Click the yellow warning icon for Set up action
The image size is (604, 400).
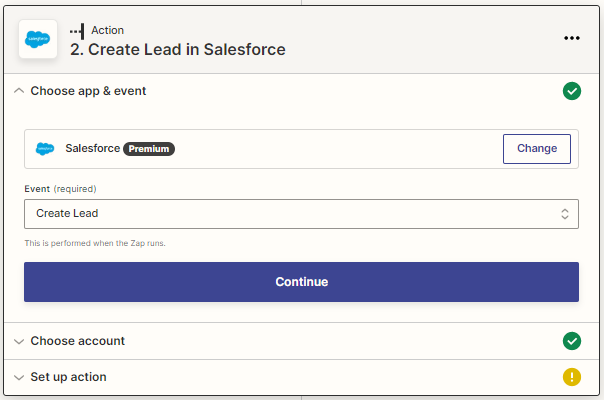click(x=572, y=377)
